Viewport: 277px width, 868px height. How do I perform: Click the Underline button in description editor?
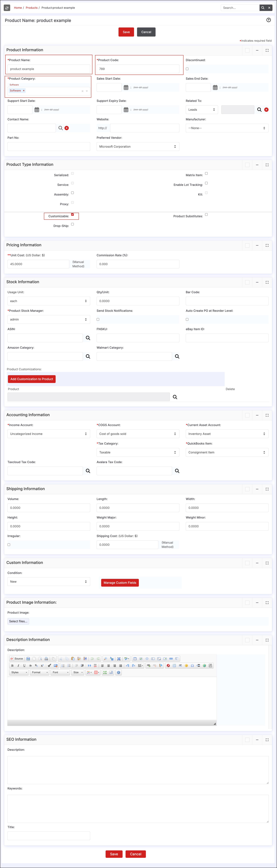24,665
